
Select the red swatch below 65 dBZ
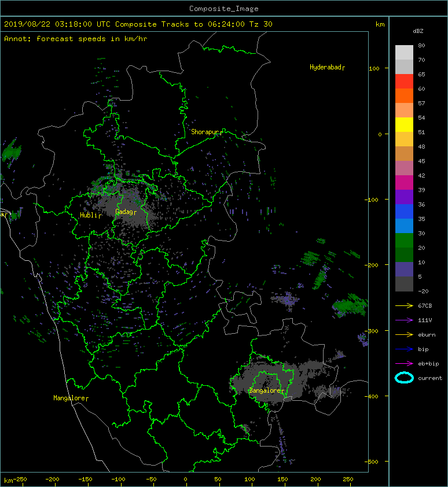(404, 82)
